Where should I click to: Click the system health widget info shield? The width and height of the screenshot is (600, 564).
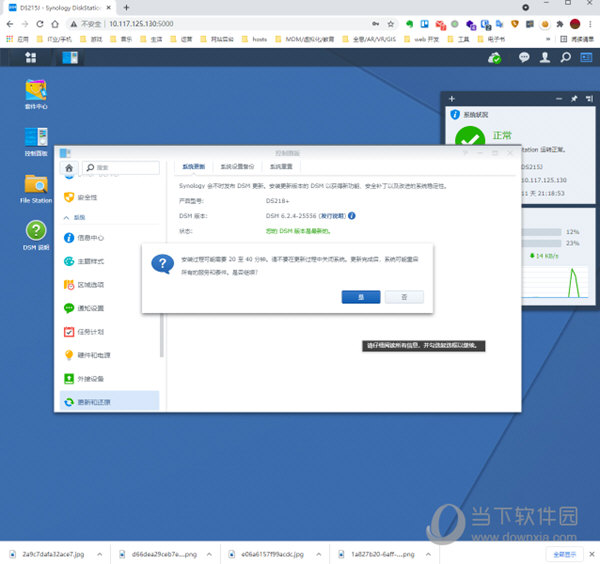[455, 114]
